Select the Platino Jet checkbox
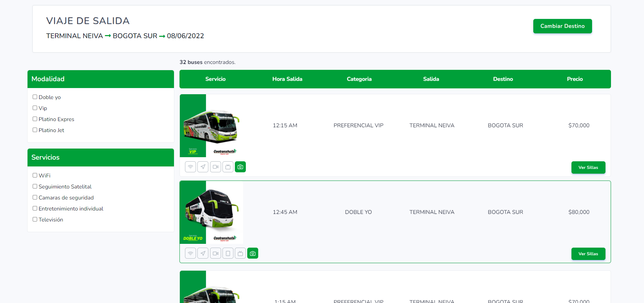This screenshot has height=303, width=644. click(x=35, y=130)
